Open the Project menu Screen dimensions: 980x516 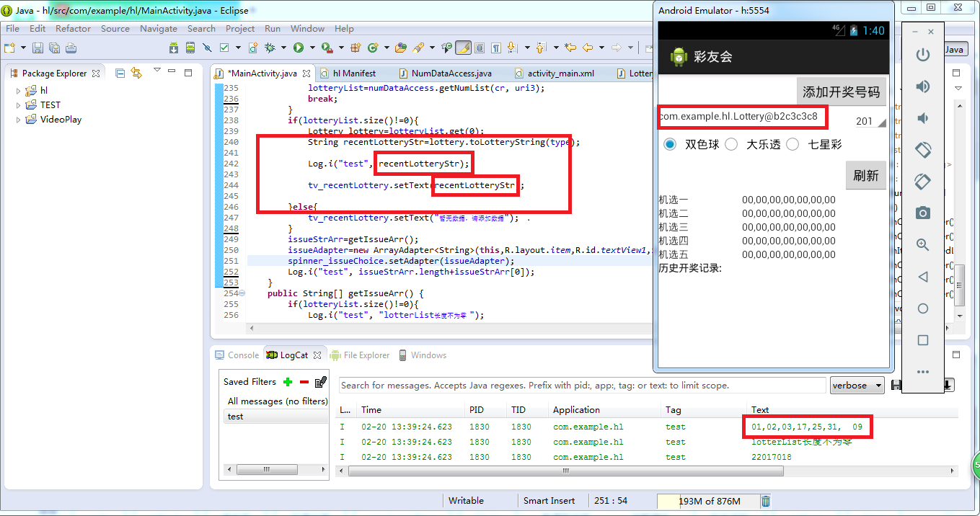240,29
